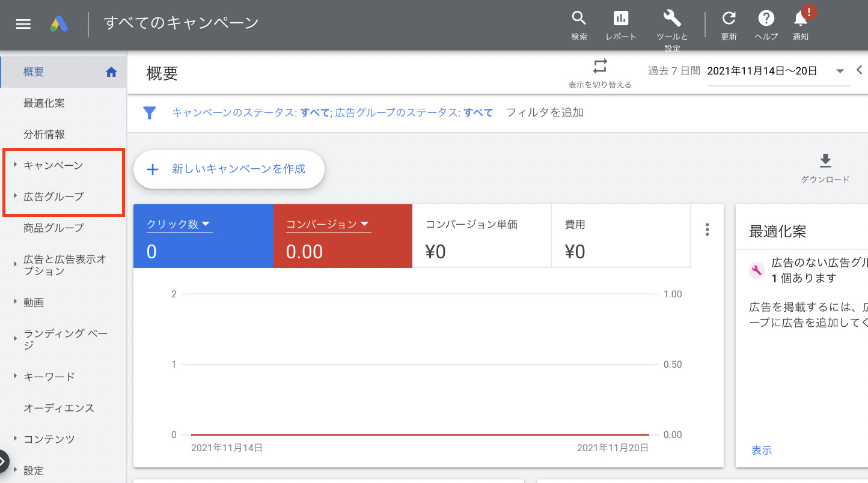Open tools and settings wrench icon
This screenshot has width=868, height=483.
click(671, 18)
